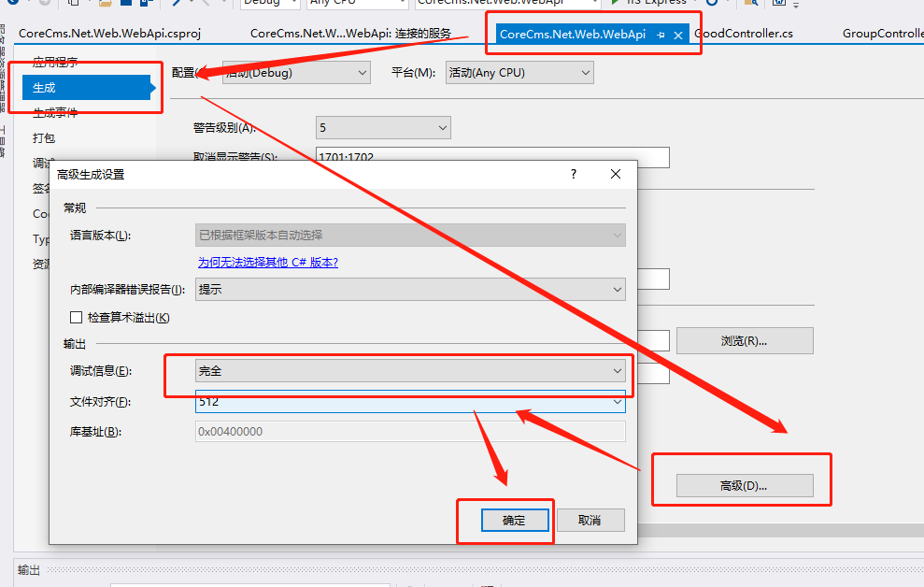924x587 pixels.
Task: Click the 高级(D)... button
Action: click(x=744, y=486)
